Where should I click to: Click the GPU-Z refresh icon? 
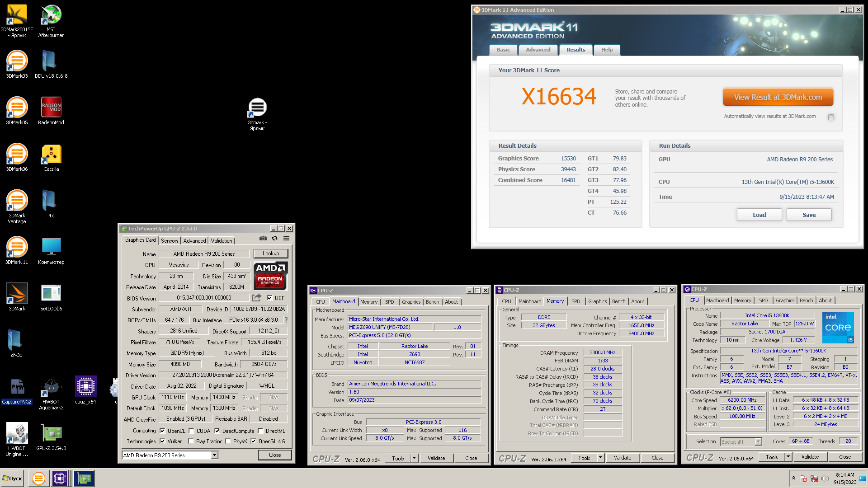point(274,239)
